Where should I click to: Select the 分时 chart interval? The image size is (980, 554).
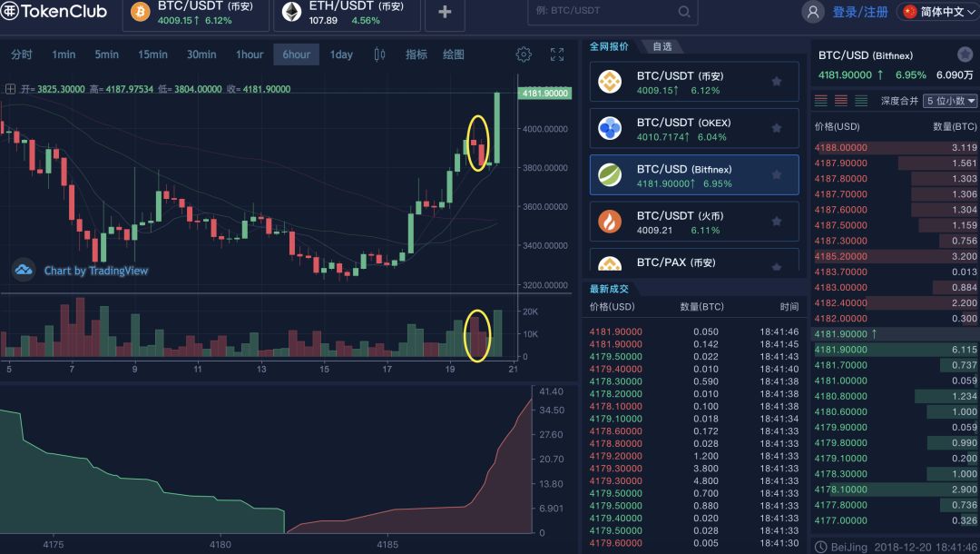tap(21, 54)
